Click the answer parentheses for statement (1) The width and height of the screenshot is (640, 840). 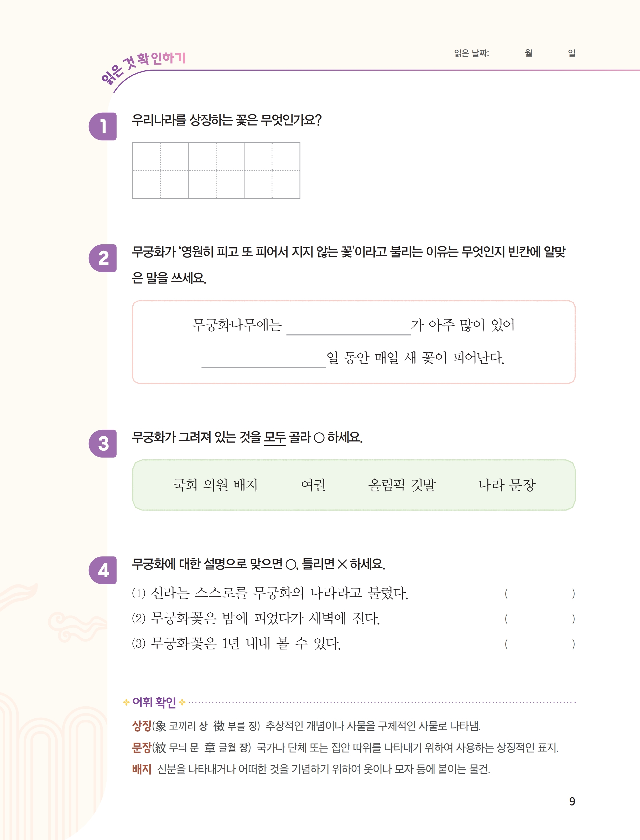click(x=540, y=593)
